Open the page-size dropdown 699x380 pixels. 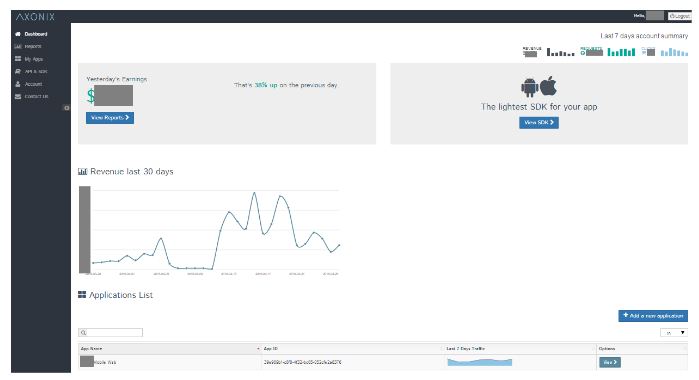[x=674, y=333]
